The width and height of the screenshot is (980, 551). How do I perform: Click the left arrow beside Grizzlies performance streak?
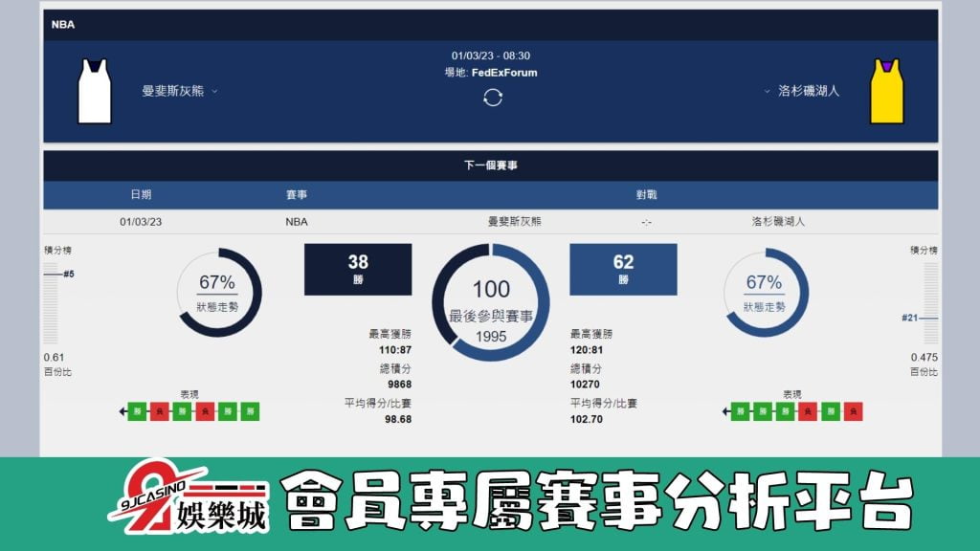[x=121, y=411]
